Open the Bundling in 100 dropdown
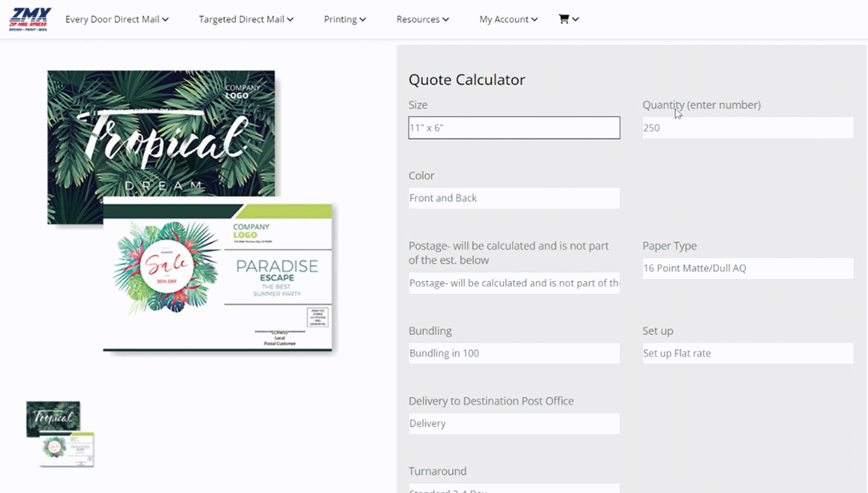This screenshot has width=868, height=493. 514,353
